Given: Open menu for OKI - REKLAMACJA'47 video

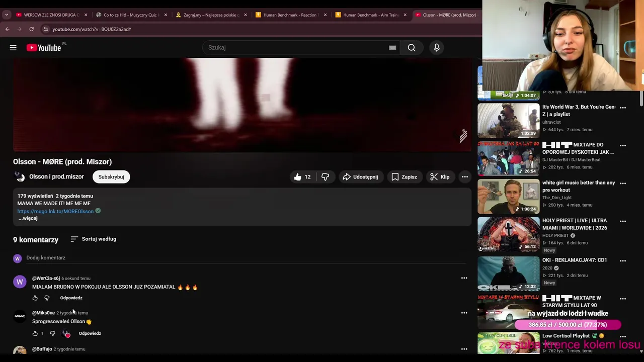Looking at the screenshot, I should pos(623,261).
